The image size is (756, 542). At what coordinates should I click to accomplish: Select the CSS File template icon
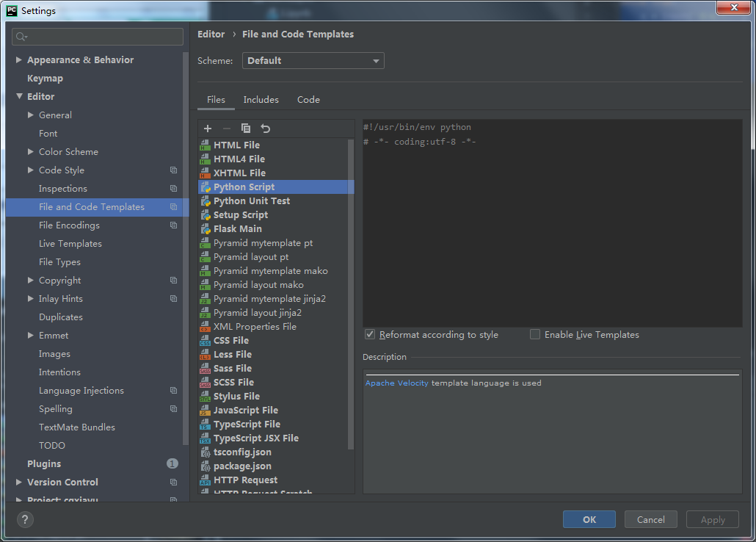point(206,340)
